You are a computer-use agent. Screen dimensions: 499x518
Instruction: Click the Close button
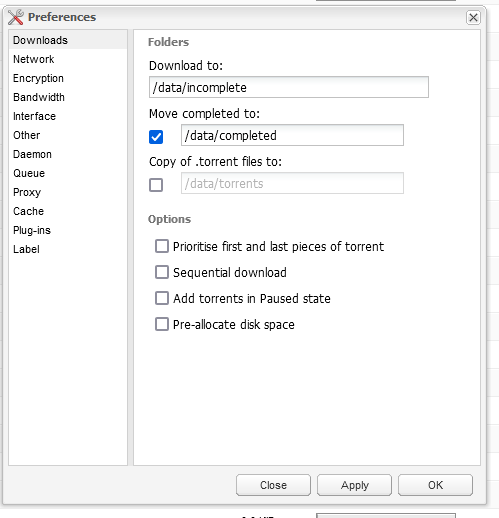(273, 485)
